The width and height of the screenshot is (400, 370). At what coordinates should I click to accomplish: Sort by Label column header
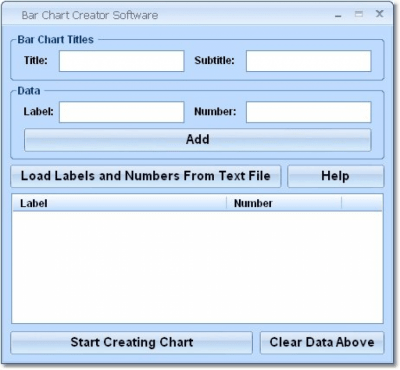coord(119,203)
